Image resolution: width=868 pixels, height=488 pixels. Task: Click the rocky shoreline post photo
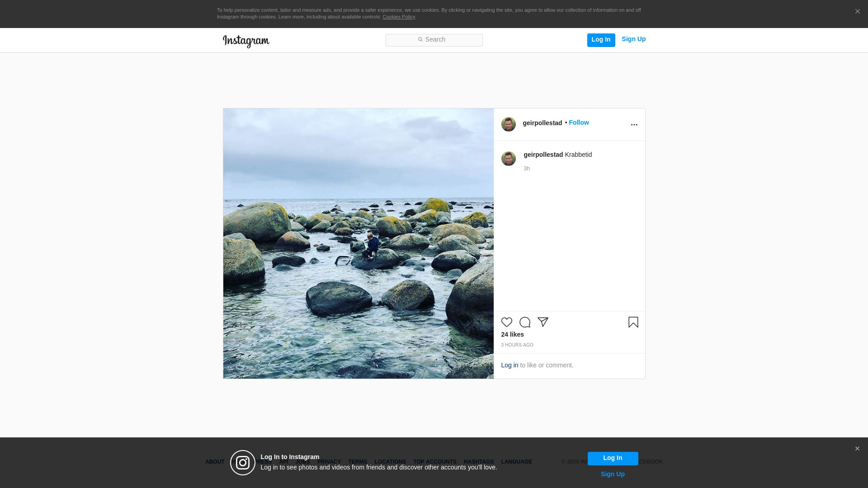[358, 244]
